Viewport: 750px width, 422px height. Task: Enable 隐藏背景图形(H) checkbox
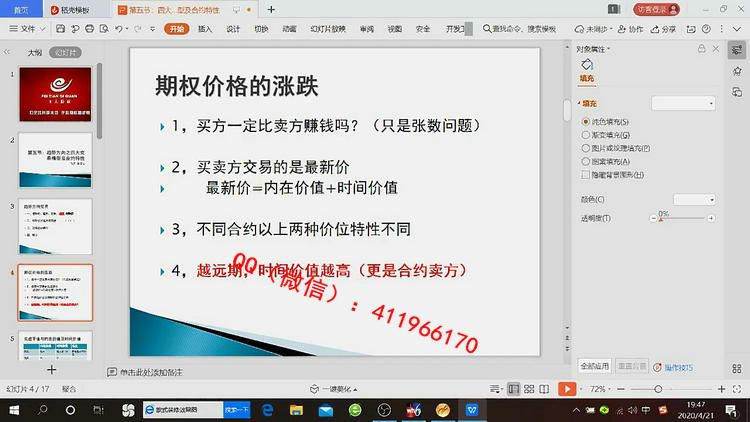(x=585, y=173)
